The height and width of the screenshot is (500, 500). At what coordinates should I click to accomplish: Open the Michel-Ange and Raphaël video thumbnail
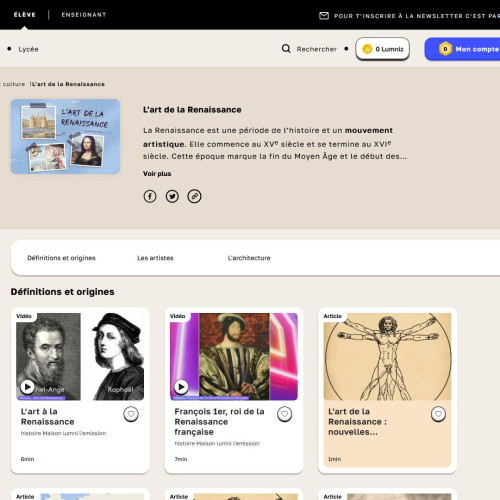pos(80,356)
